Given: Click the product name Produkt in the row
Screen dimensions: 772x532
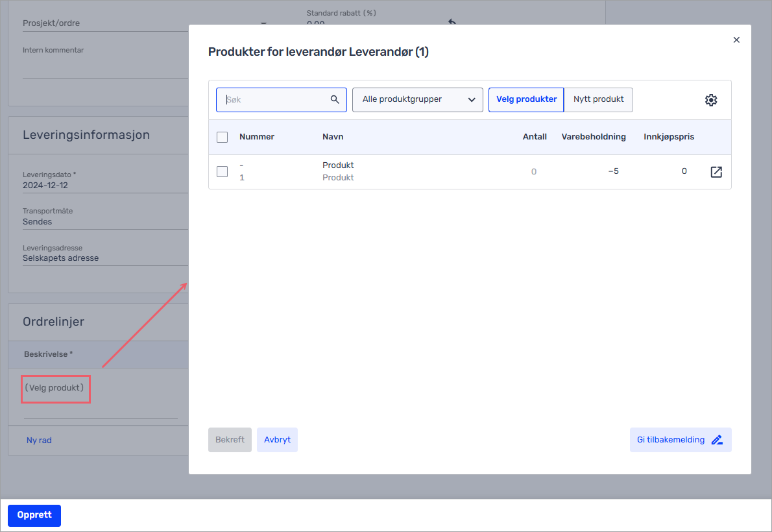Looking at the screenshot, I should coord(338,165).
